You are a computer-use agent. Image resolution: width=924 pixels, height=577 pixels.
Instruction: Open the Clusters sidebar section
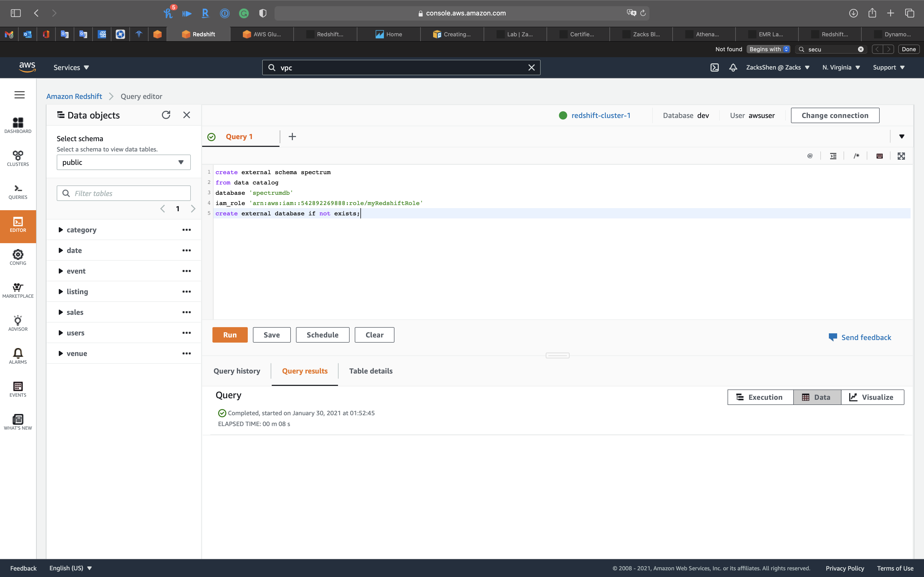coord(18,158)
